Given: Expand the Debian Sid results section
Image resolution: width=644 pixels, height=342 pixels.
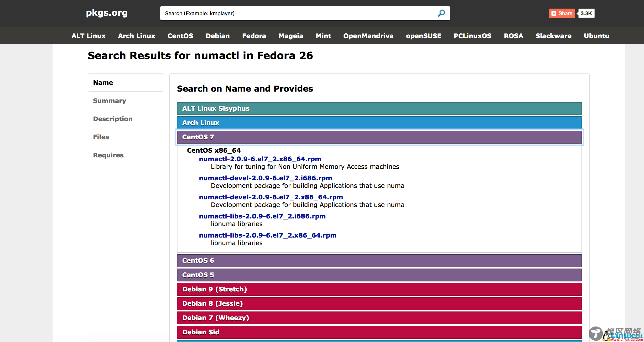Looking at the screenshot, I should (x=379, y=332).
